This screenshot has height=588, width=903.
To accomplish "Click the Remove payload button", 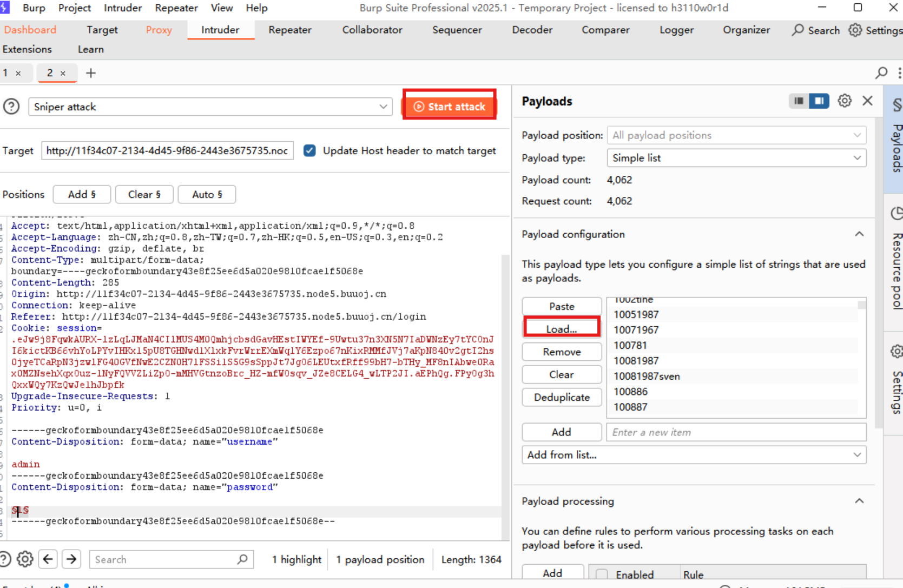I will coord(562,352).
